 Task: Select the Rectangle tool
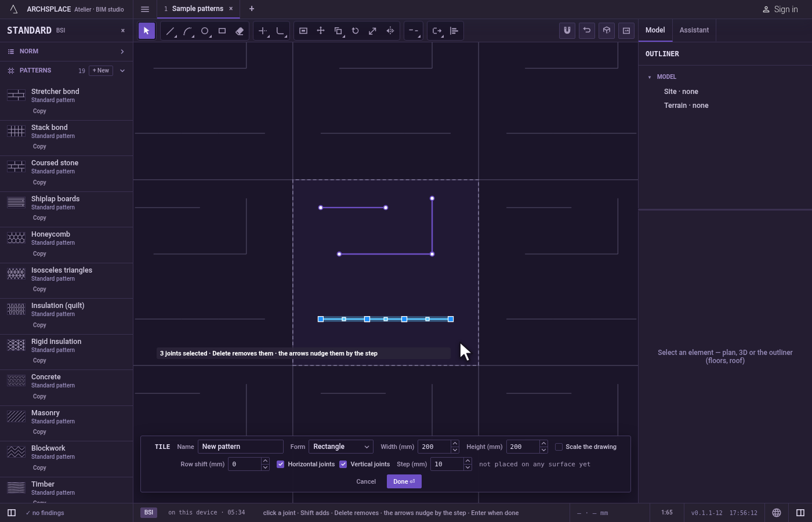click(222, 31)
